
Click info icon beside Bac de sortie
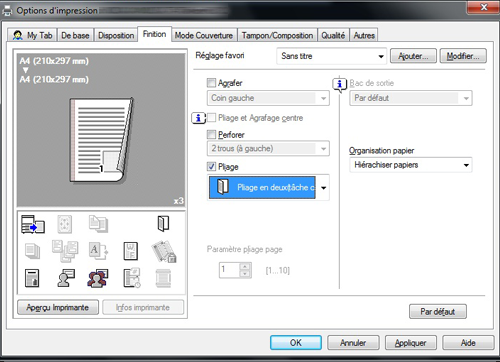coord(340,85)
